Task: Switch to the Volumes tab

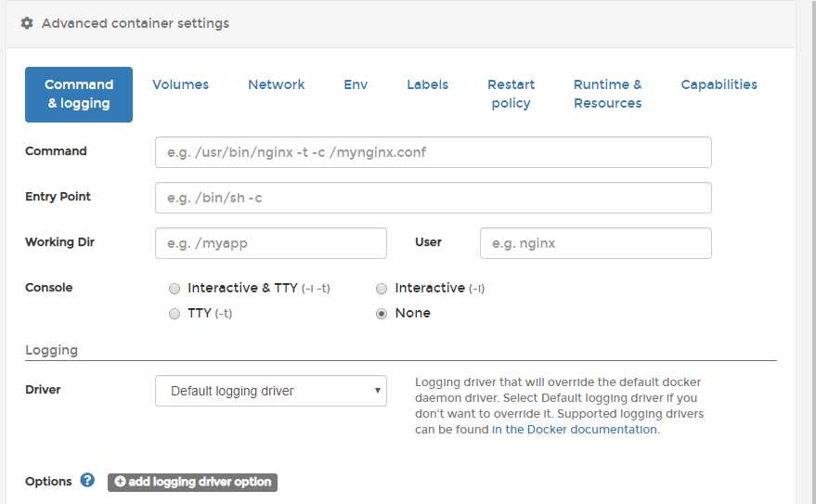Action: pos(180,84)
